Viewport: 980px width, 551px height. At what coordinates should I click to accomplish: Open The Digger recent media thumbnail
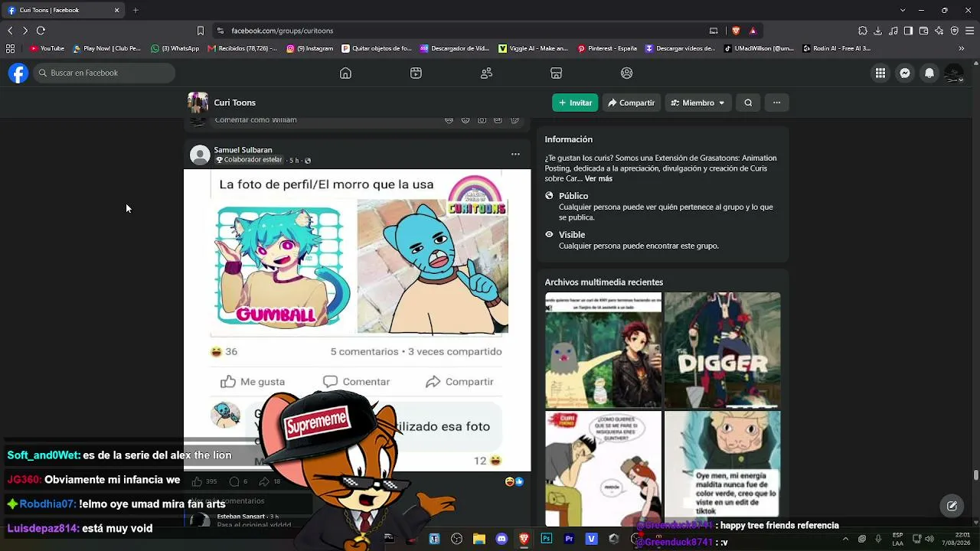(723, 350)
